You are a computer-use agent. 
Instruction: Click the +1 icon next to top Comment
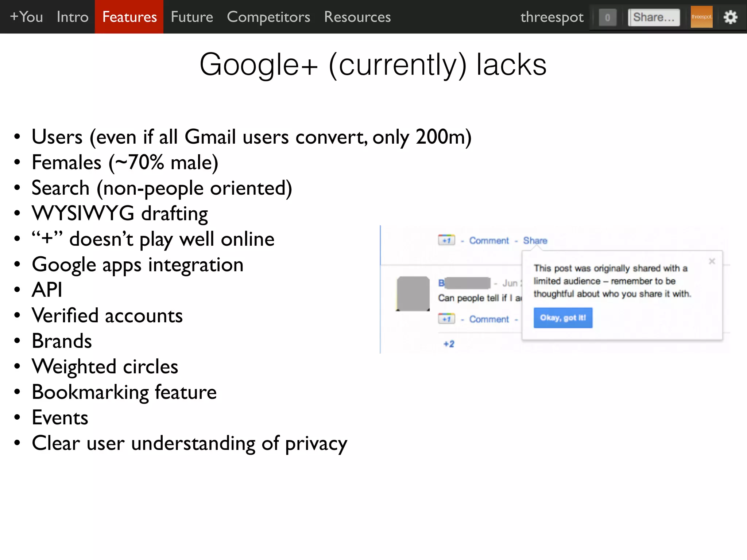(446, 240)
